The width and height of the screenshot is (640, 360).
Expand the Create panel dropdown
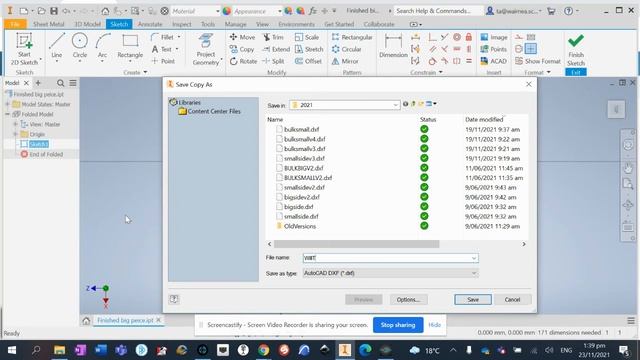[x=145, y=72]
